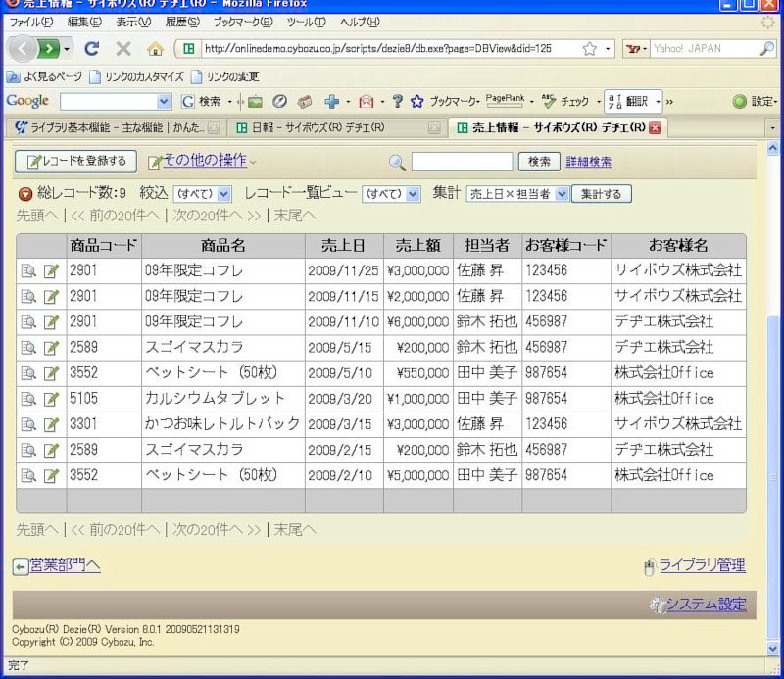Edit the 2009/2/10 ペットシート record
Image resolution: width=784 pixels, height=679 pixels.
click(51, 475)
